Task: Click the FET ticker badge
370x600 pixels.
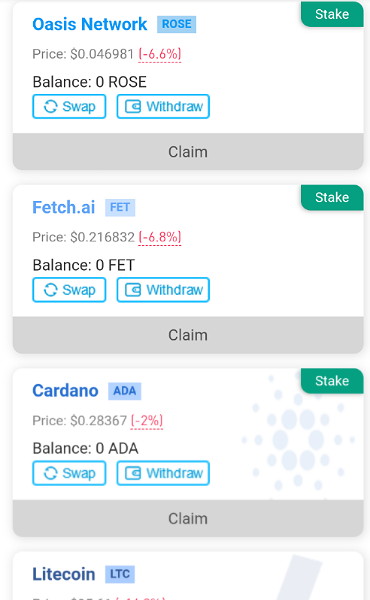Action: pyautogui.click(x=120, y=208)
